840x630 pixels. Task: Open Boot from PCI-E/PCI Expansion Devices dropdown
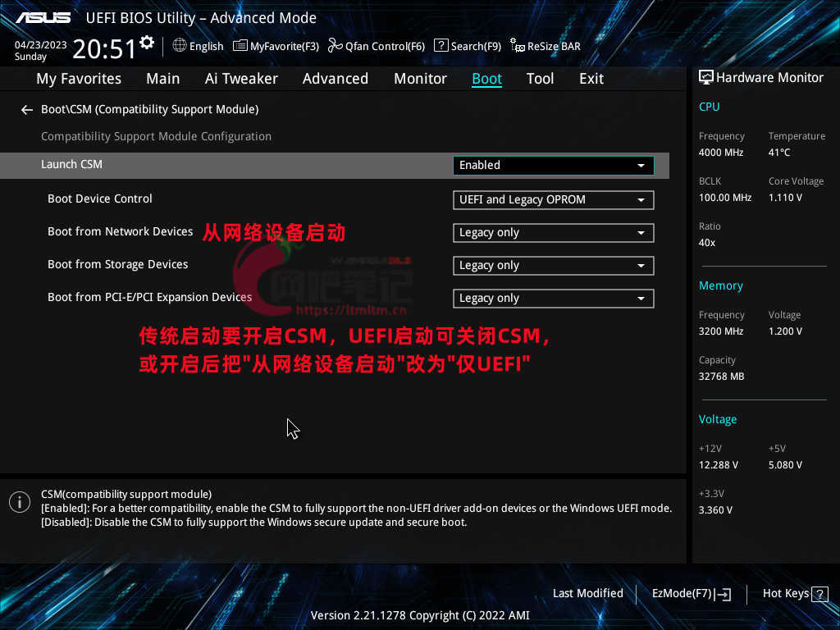[x=554, y=299]
